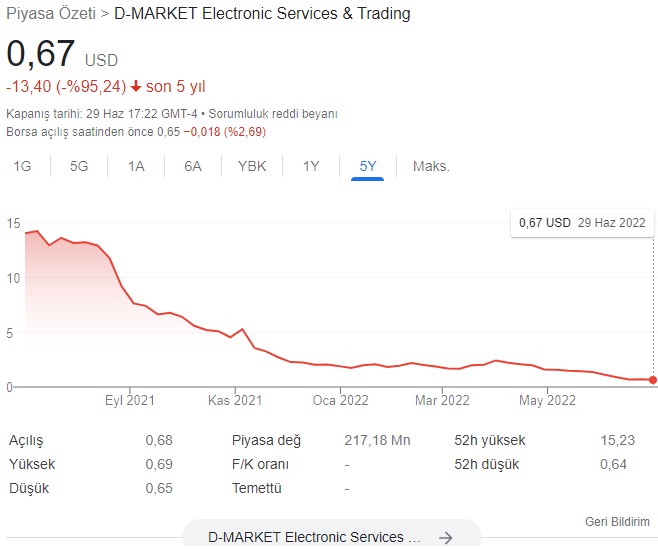The width and height of the screenshot is (658, 549).
Task: Open D-MARKET Electronic Services more button
Action: pyautogui.click(x=332, y=536)
